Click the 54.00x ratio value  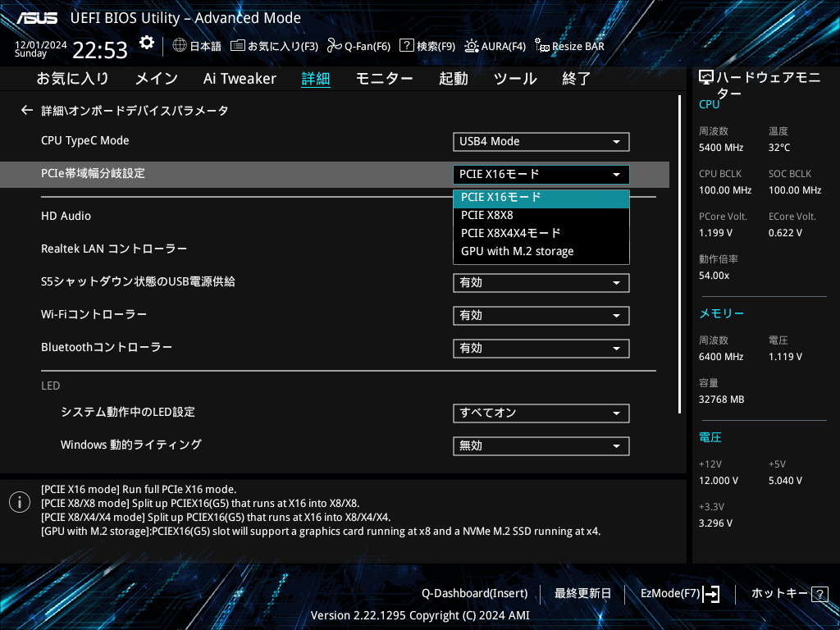(x=714, y=276)
